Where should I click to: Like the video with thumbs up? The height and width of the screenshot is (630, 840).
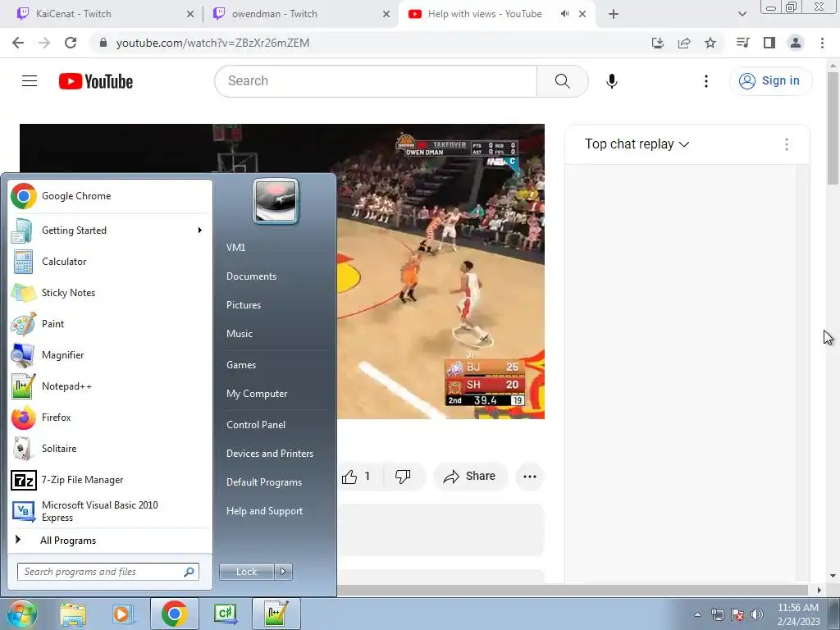click(356, 477)
